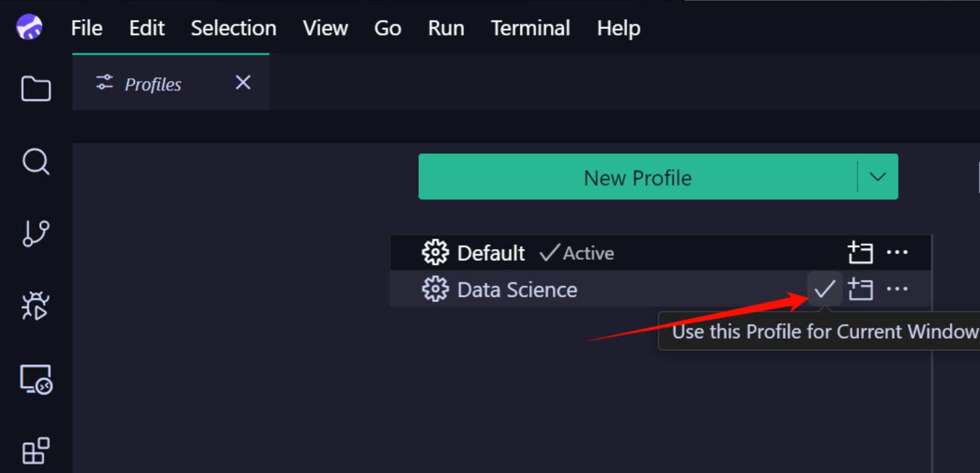Viewport: 980px width, 473px height.
Task: Open the Remote Explorer view
Action: click(36, 380)
